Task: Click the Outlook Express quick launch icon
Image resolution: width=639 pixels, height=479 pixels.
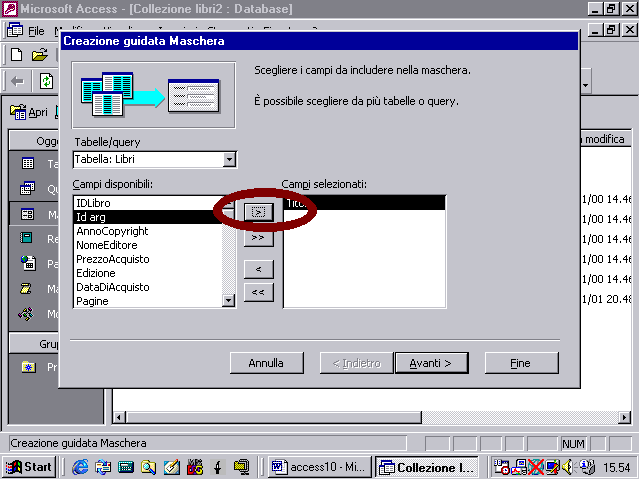Action: pyautogui.click(x=103, y=467)
